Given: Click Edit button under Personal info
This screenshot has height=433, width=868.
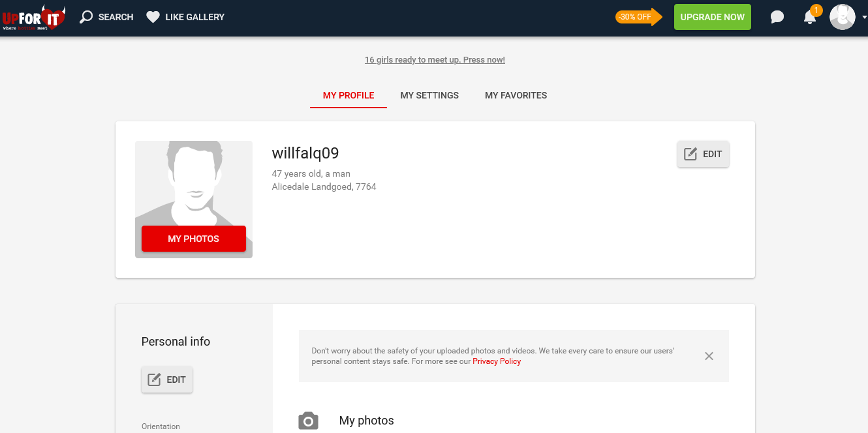Looking at the screenshot, I should pos(167,380).
